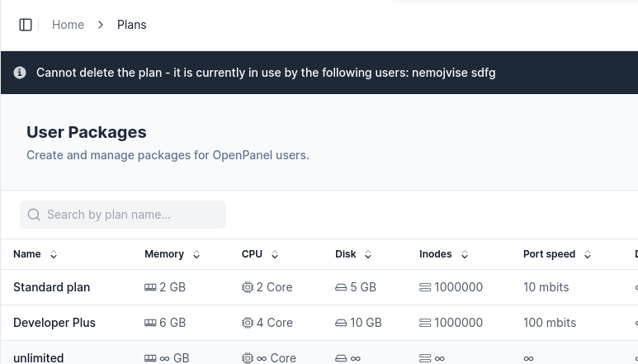Screen dimensions: 638x364
Task: Sort table by Memory column arrows
Action: tap(196, 254)
